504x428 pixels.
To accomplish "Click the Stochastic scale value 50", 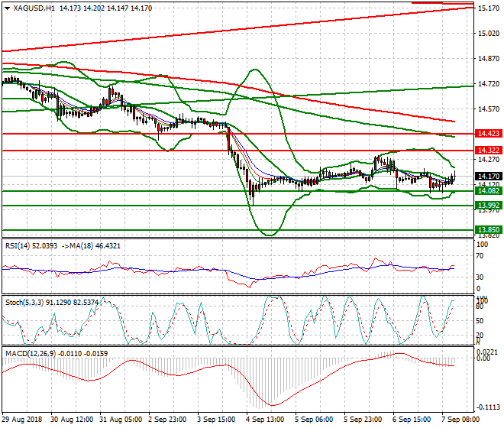I will (x=480, y=321).
